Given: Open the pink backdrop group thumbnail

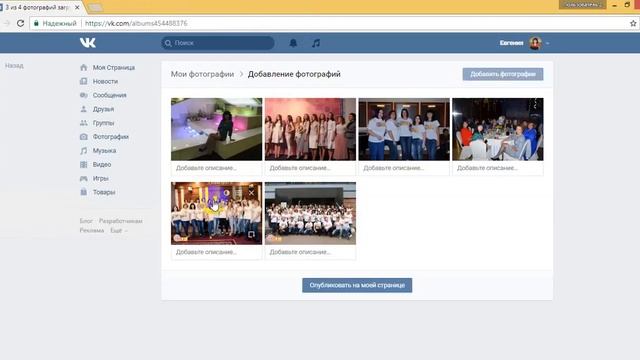Looking at the screenshot, I should coord(310,129).
